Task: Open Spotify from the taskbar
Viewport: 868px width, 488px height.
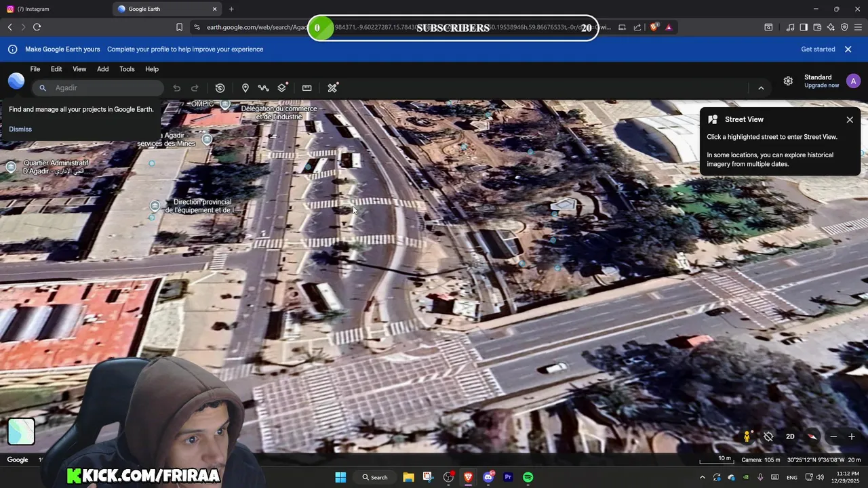Action: [x=528, y=477]
